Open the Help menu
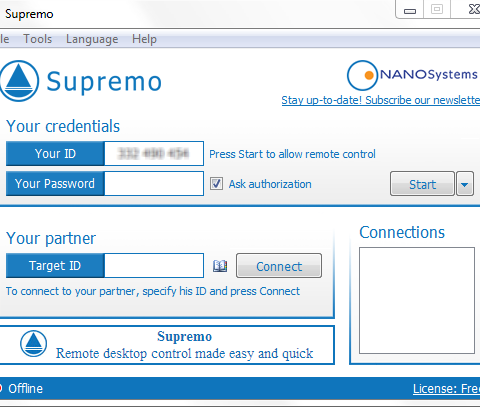480x407 pixels. tap(144, 39)
